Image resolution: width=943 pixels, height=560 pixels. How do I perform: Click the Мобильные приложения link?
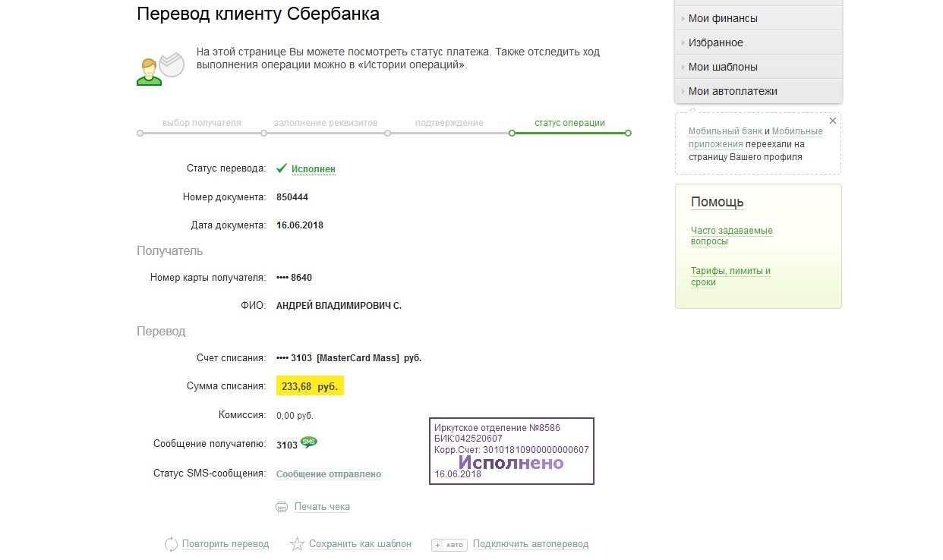pos(797,131)
